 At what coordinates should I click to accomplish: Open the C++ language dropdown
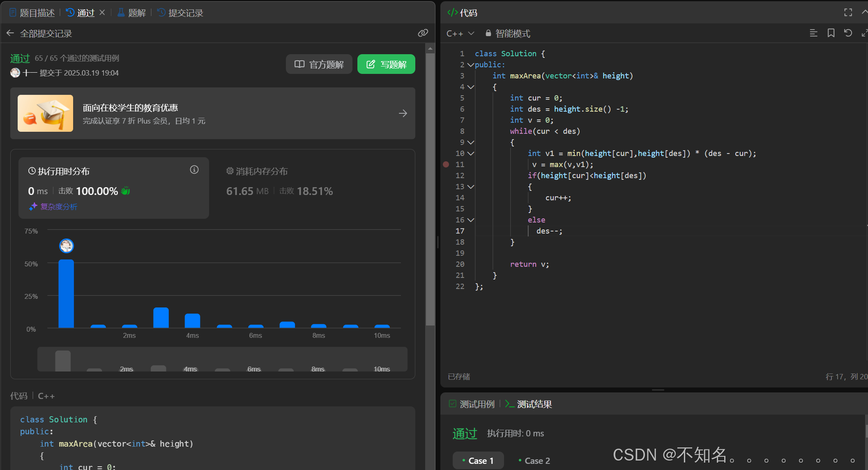pyautogui.click(x=460, y=34)
